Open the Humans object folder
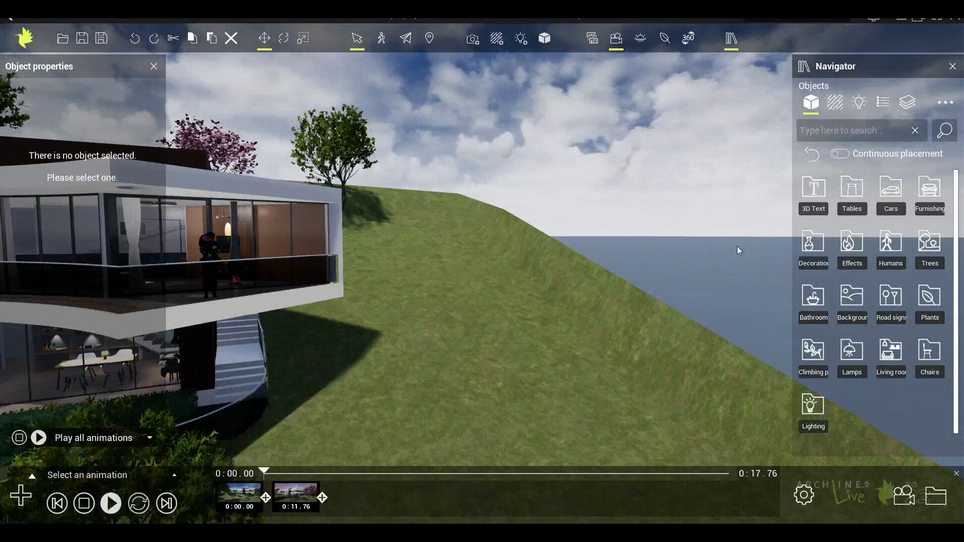Viewport: 964px width, 542px height. coord(890,249)
